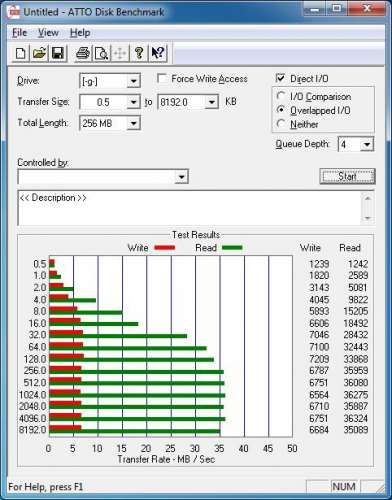Image resolution: width=392 pixels, height=500 pixels.
Task: Expand the Controlled by dropdown
Action: tap(181, 177)
